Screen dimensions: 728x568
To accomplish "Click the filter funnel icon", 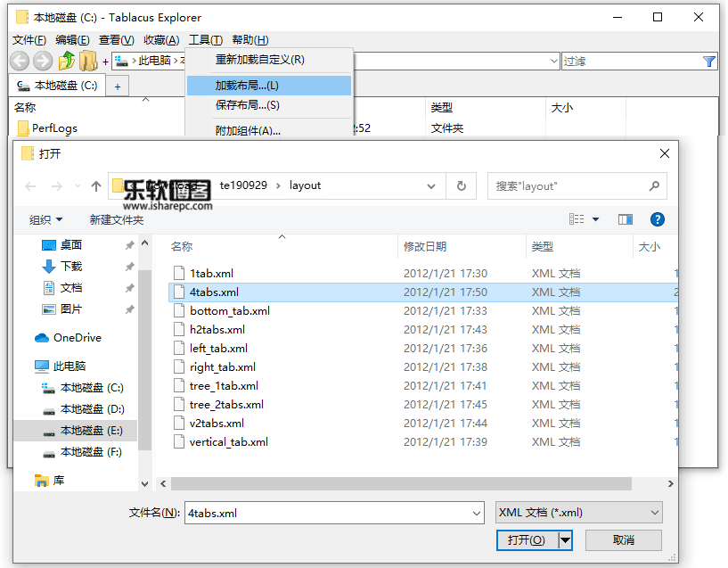I will pyautogui.click(x=708, y=62).
